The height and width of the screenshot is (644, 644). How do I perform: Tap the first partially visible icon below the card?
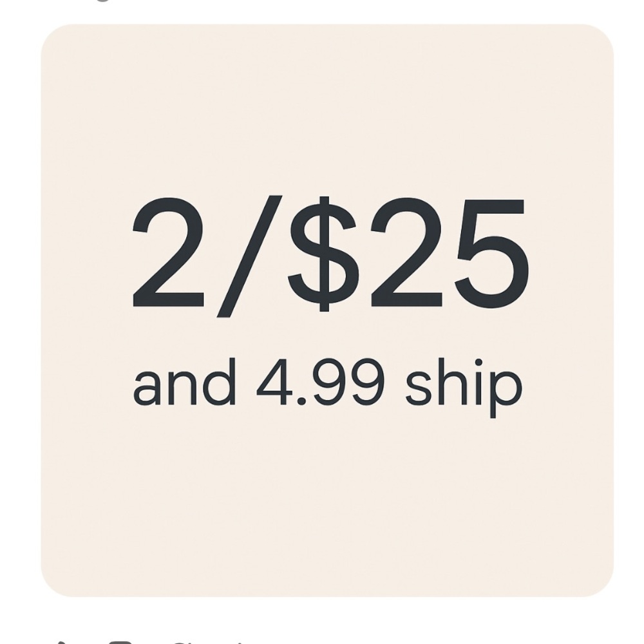tap(62, 641)
